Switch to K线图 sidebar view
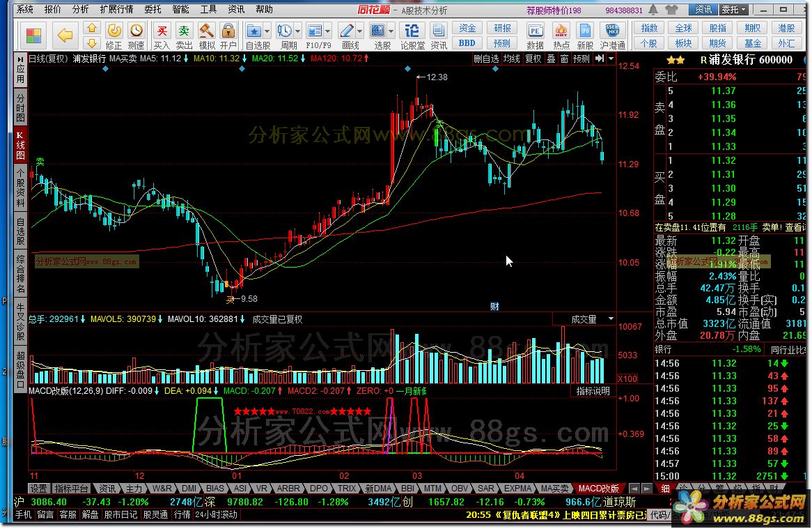The height and width of the screenshot is (529, 812). pos(20,146)
